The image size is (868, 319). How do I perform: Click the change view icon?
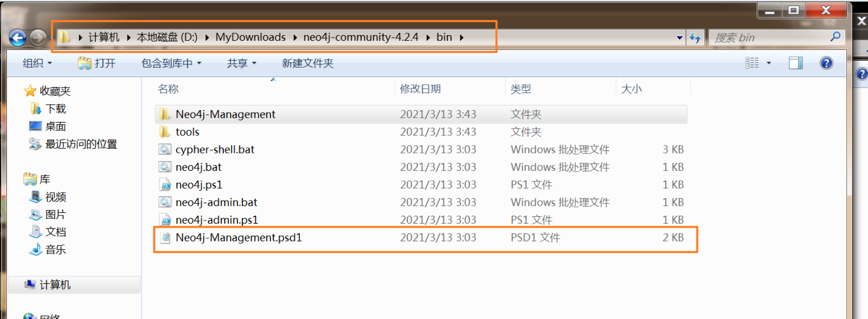(752, 63)
